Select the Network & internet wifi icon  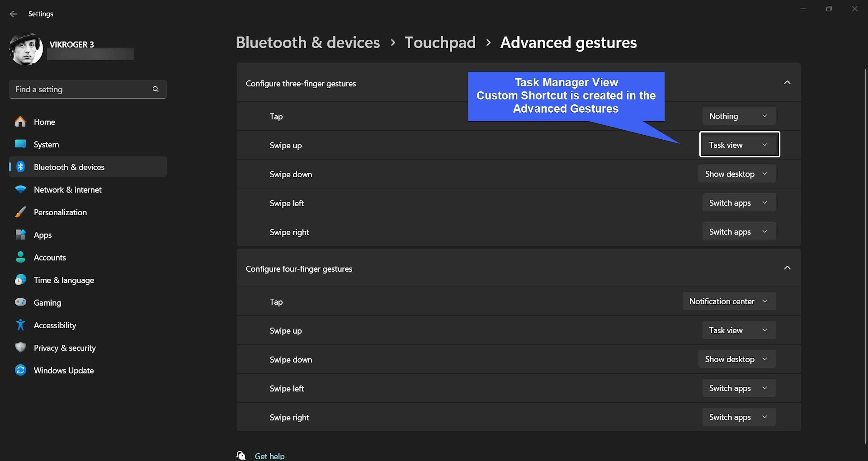click(20, 189)
